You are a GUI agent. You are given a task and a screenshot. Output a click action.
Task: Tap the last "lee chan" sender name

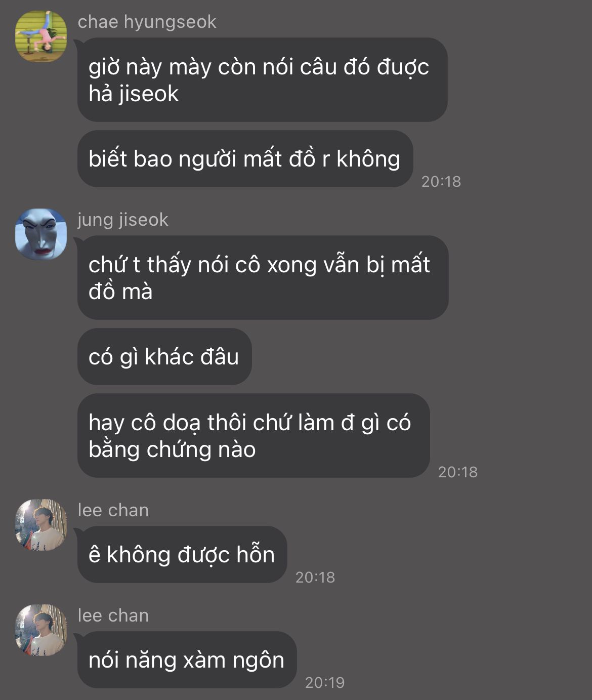pos(113,615)
